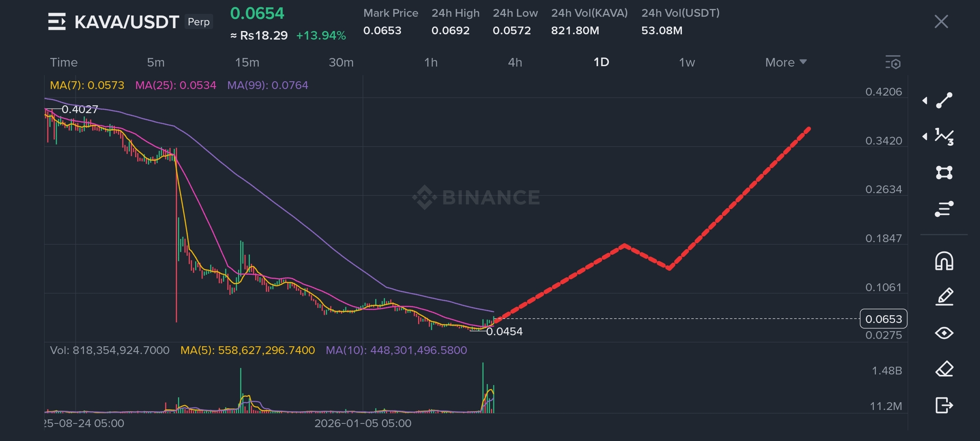The width and height of the screenshot is (980, 441).
Task: Tap the 2026-01-05 05:00 date label
Action: pos(363,423)
